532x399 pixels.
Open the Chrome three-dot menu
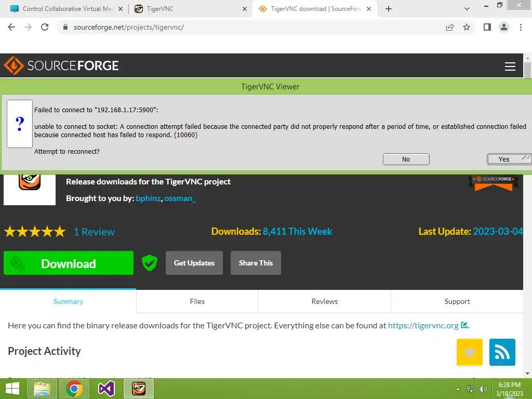click(x=521, y=27)
